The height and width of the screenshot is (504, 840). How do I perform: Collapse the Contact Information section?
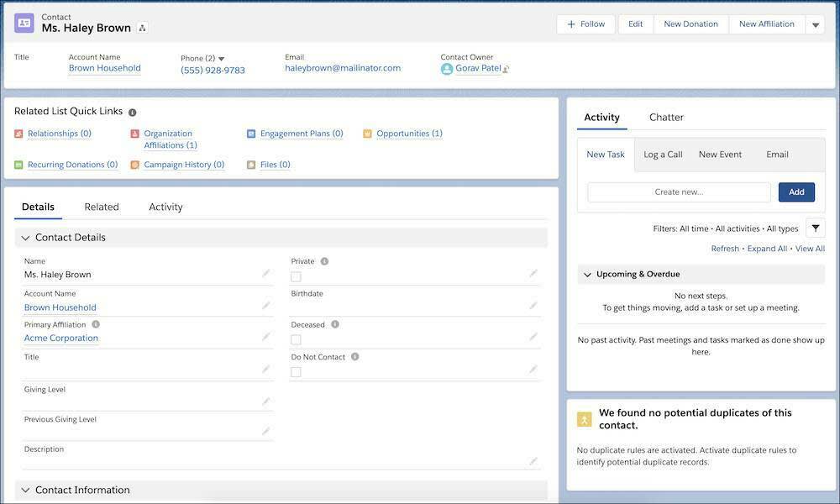click(x=25, y=491)
